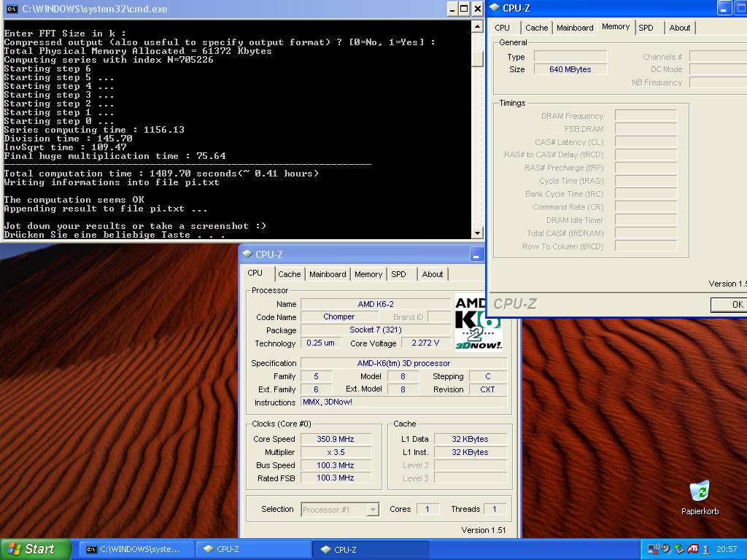747x560 pixels.
Task: Click the CPU-Z processor window title icon
Action: 247,254
